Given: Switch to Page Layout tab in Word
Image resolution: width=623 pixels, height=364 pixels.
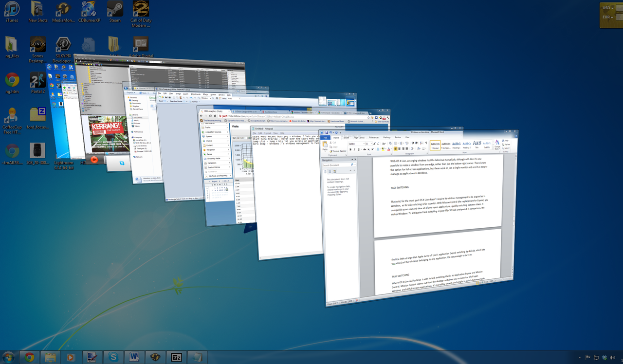Looking at the screenshot, I should pos(359,138).
